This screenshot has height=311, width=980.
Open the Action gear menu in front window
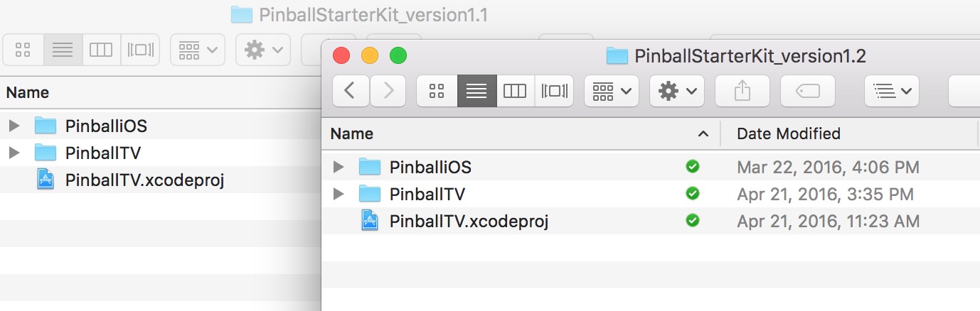(676, 90)
